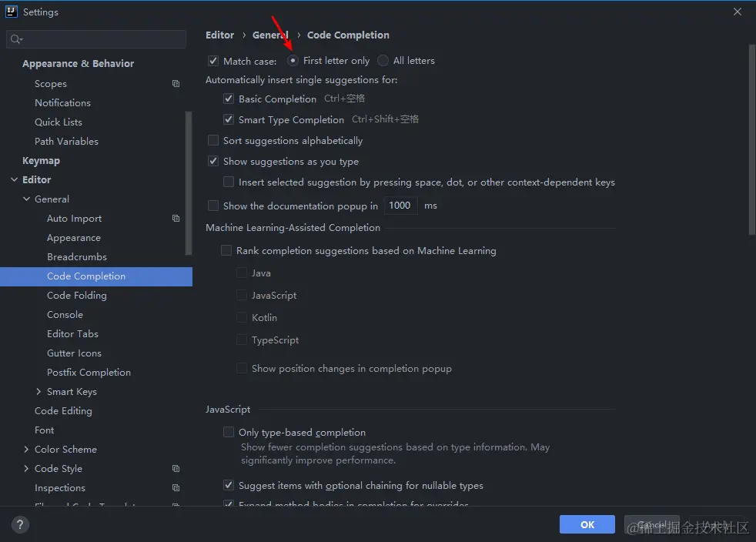Image resolution: width=756 pixels, height=542 pixels.
Task: Expand the Smart Keys node
Action: coord(38,392)
